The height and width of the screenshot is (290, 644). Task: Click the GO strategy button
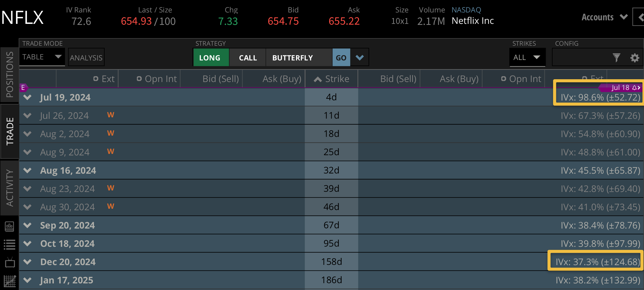pyautogui.click(x=341, y=57)
